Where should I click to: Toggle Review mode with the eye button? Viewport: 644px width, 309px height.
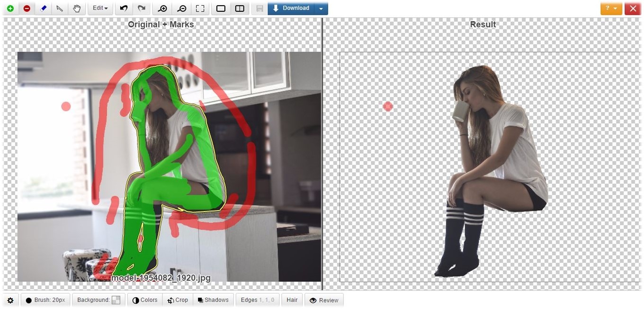coord(324,300)
